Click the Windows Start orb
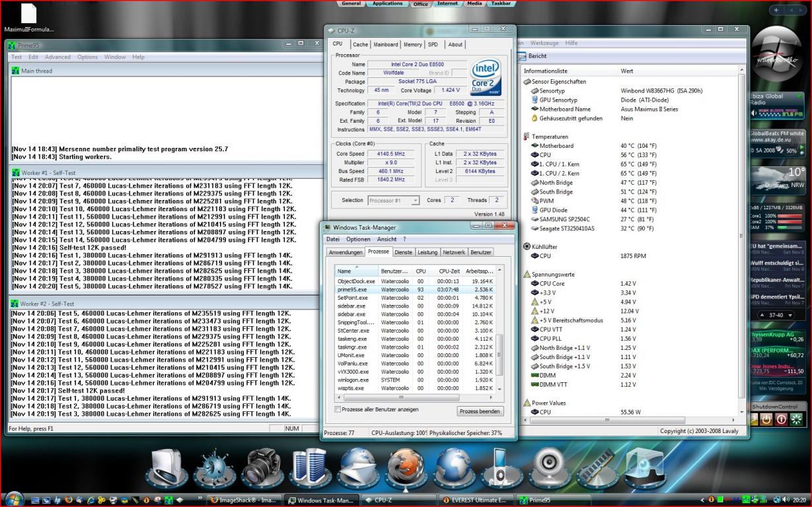The image size is (812, 507). [14, 499]
